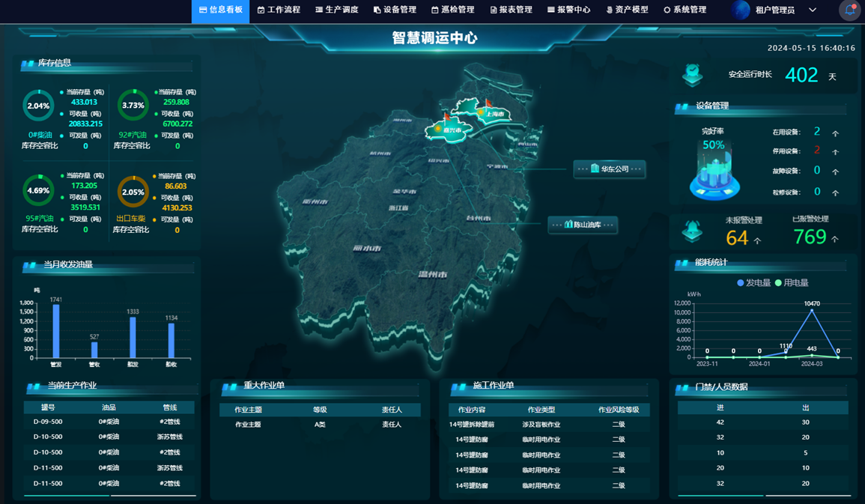Click the alarm clock icon beside 安全运行时长
Screen dimensions: 865x504
click(693, 74)
